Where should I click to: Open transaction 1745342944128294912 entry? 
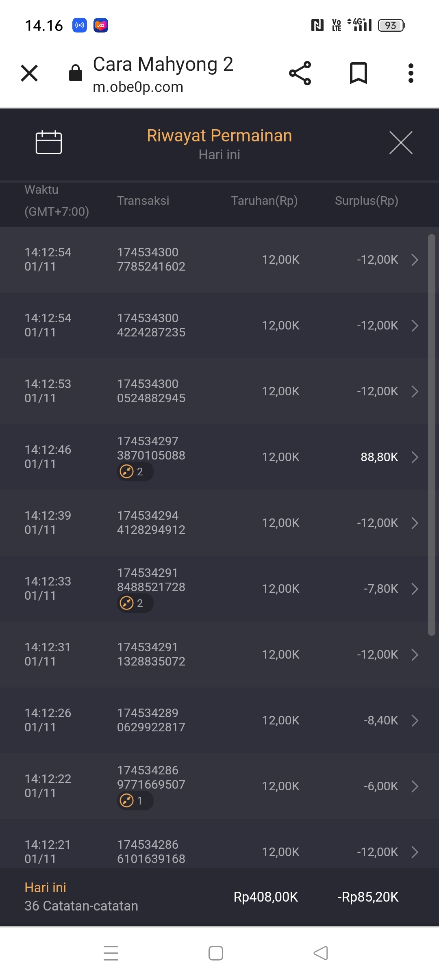[x=151, y=523]
